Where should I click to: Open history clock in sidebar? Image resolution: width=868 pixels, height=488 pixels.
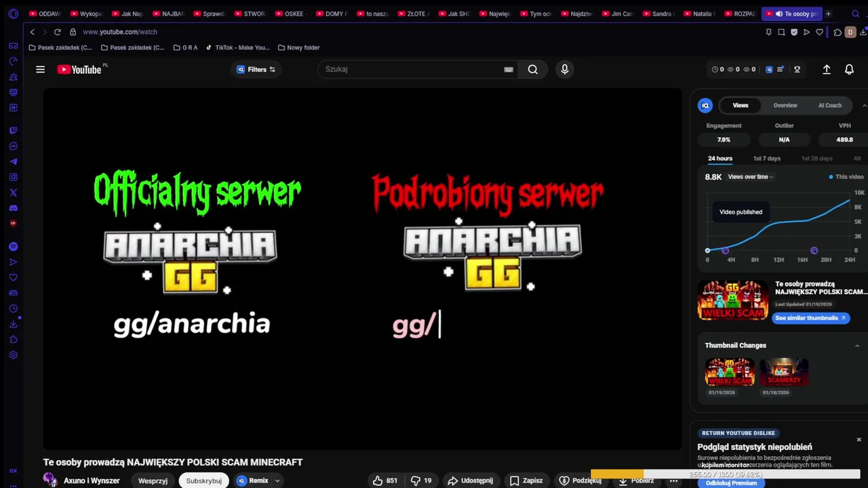point(13,308)
